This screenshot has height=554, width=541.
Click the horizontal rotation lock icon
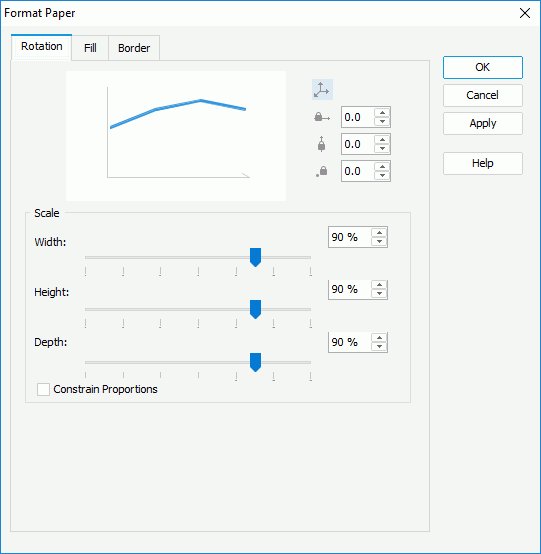(322, 117)
